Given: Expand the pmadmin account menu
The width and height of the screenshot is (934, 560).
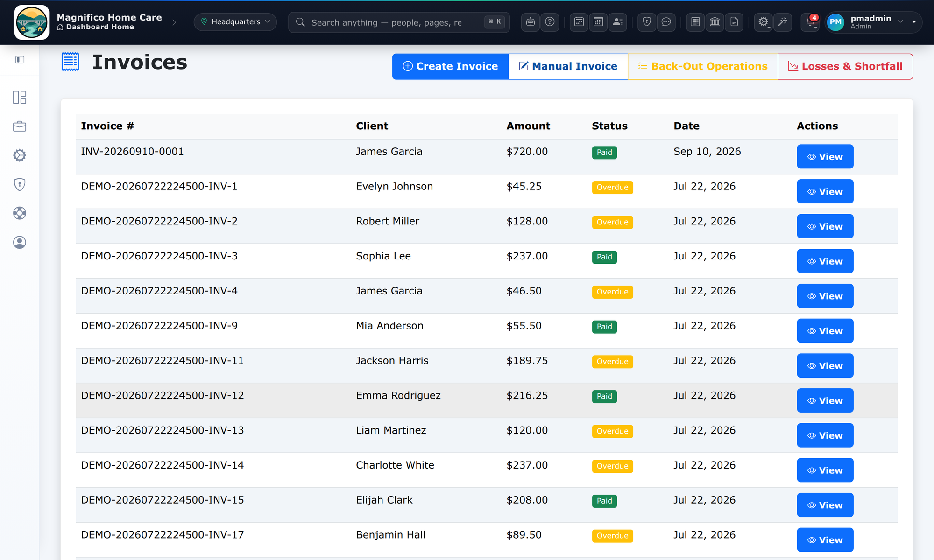Looking at the screenshot, I should coord(873,22).
